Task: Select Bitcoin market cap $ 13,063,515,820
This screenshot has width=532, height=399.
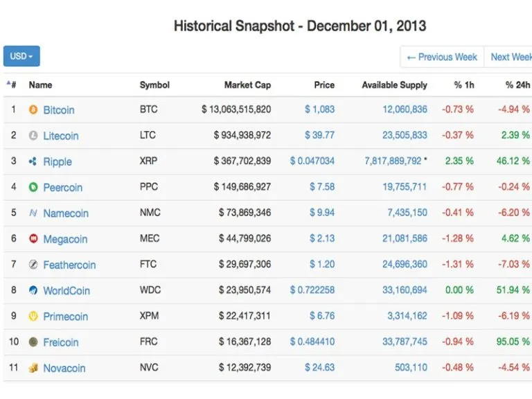Action: (x=236, y=109)
